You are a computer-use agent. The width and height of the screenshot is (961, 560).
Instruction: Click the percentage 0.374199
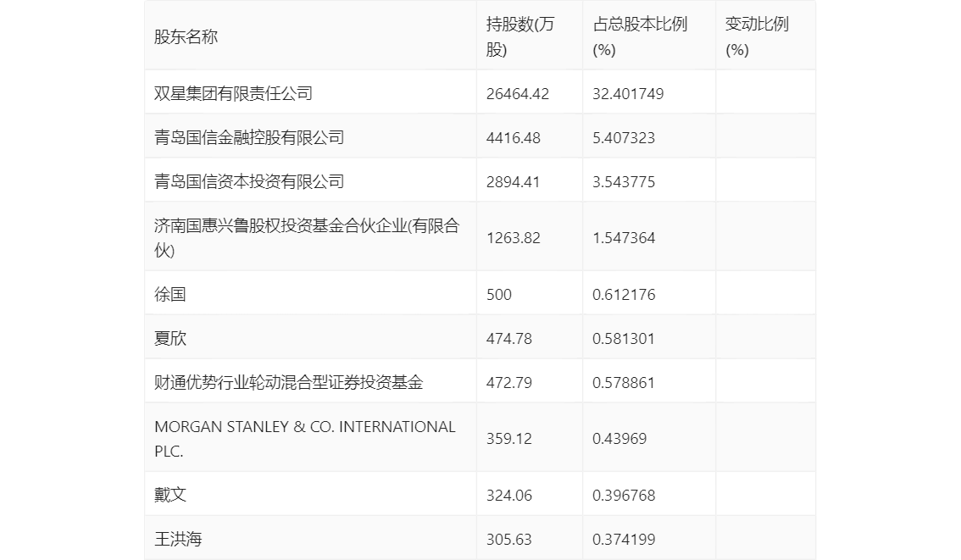pos(624,539)
